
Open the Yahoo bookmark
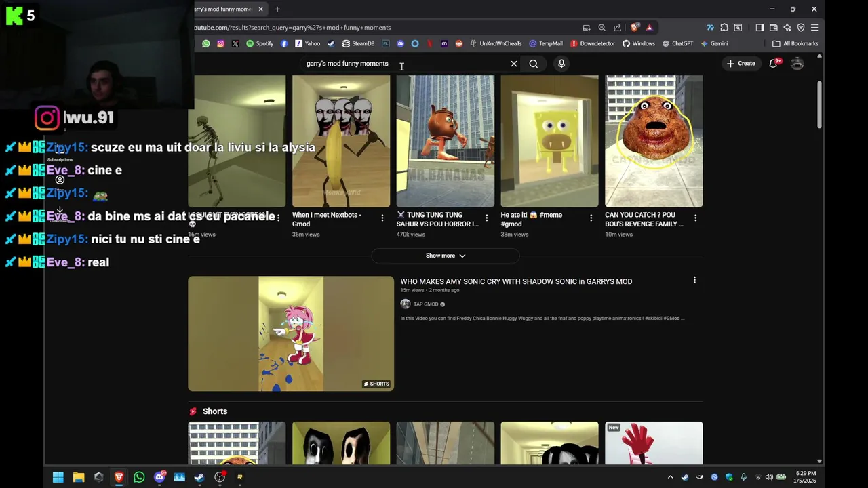tap(307, 43)
